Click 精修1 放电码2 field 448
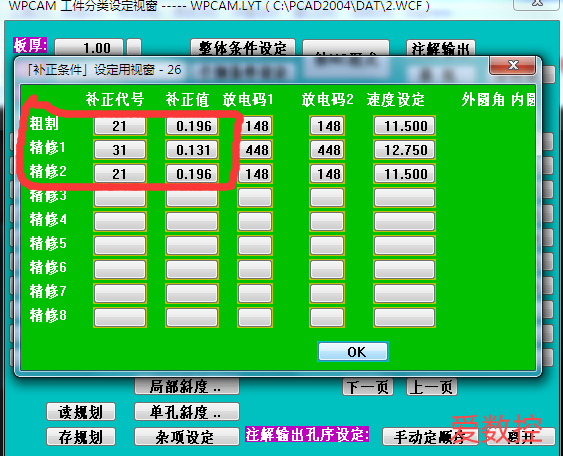 click(x=327, y=150)
